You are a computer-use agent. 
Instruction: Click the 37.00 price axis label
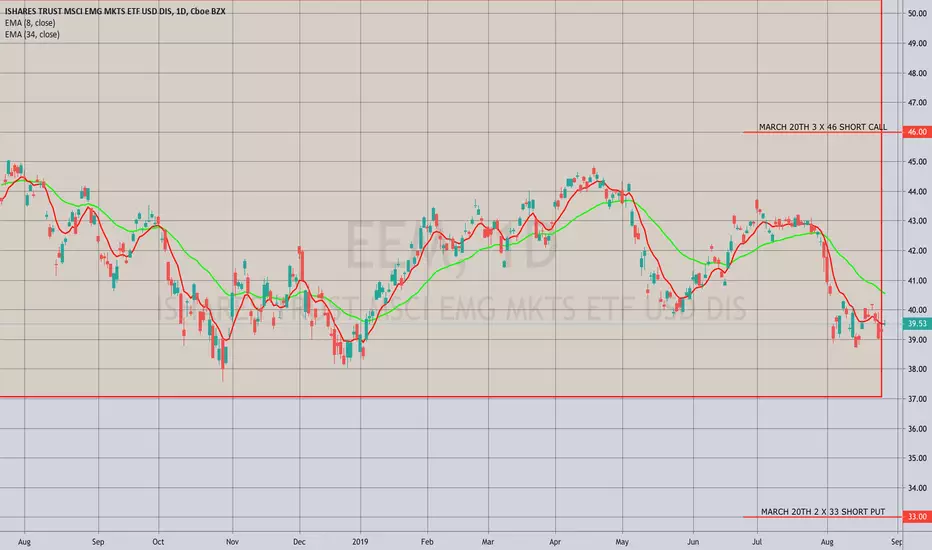[917, 399]
